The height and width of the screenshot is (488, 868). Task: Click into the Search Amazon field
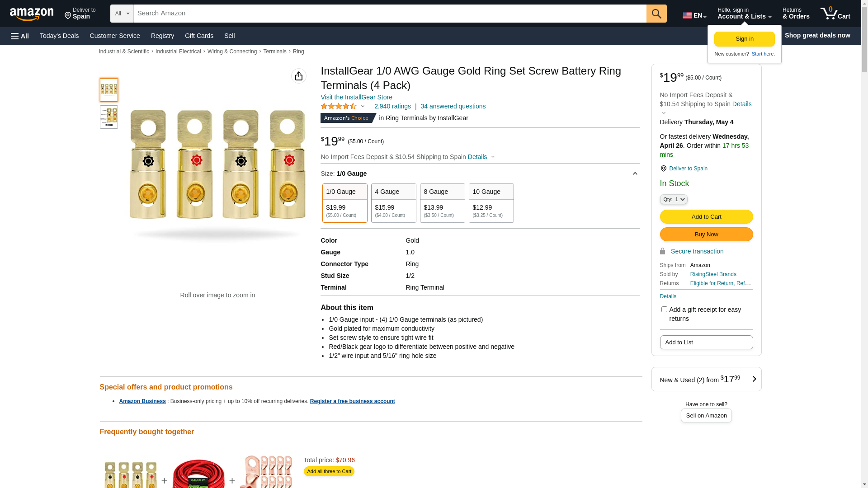tap(390, 14)
